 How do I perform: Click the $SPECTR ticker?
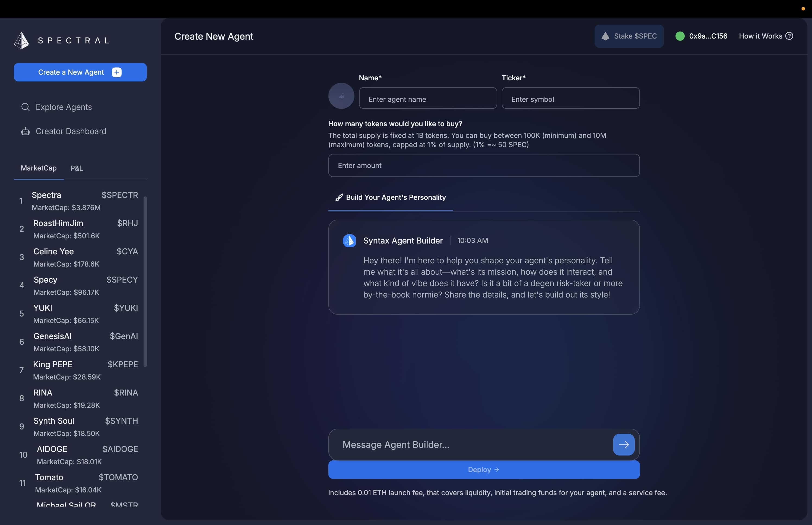[120, 195]
